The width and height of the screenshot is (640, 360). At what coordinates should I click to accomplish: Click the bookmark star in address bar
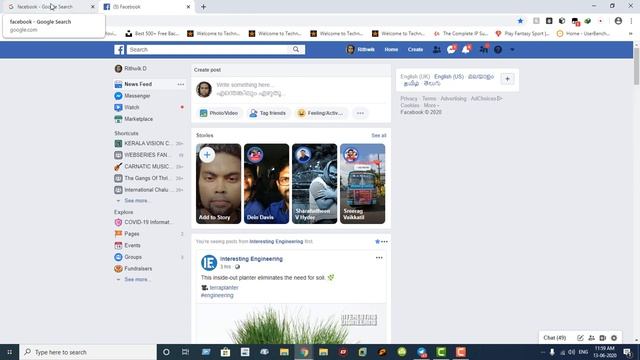[520, 21]
